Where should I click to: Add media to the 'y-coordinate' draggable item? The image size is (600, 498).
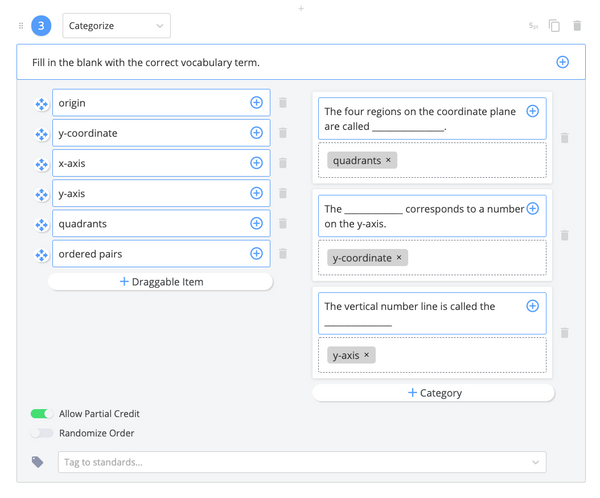(256, 133)
